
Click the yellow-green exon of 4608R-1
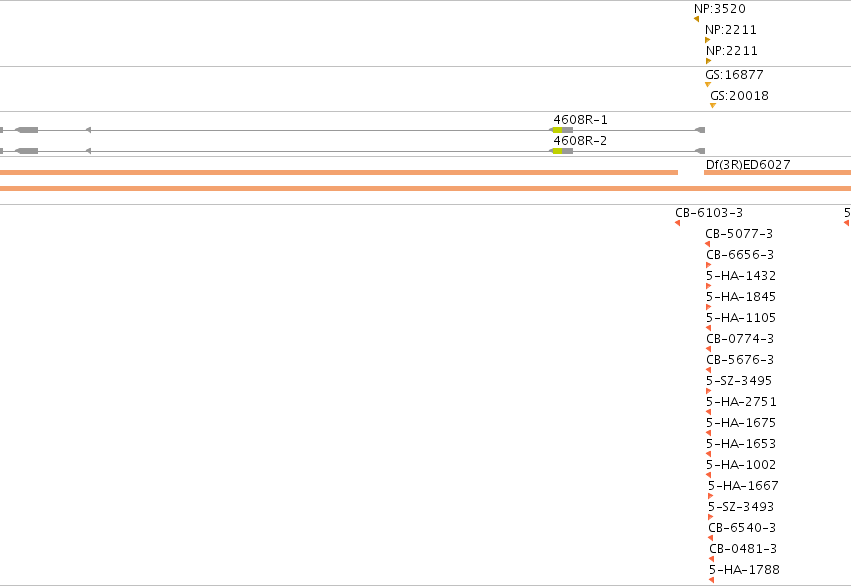[557, 130]
